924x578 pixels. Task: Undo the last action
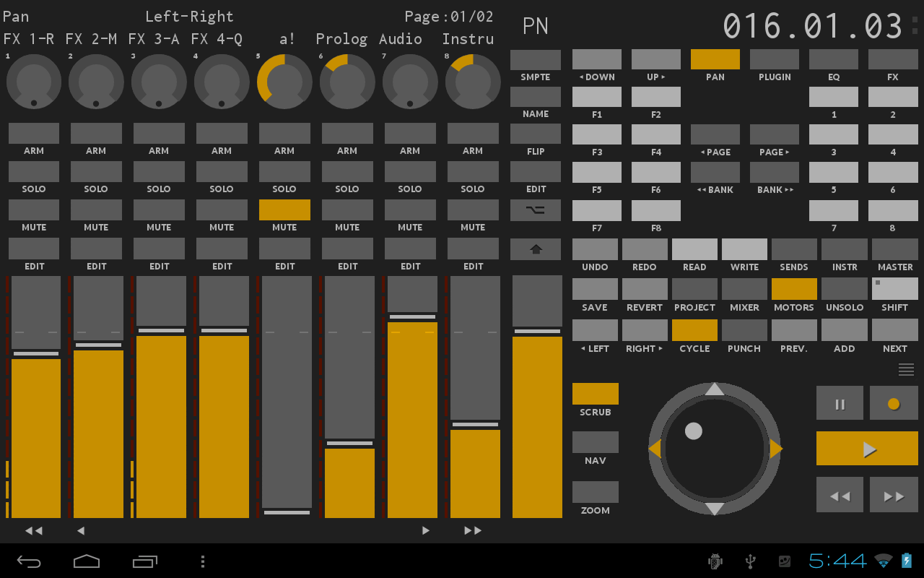(595, 249)
